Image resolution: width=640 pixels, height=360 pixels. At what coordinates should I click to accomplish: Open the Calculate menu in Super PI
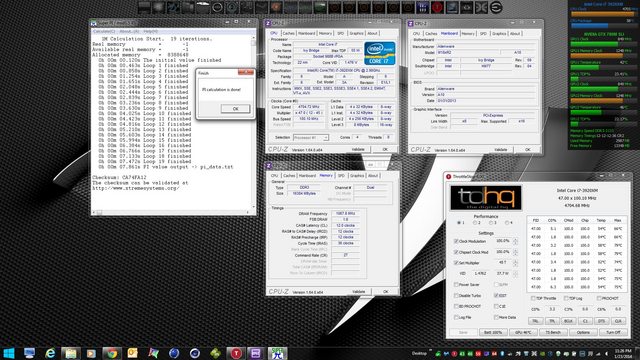pos(104,31)
